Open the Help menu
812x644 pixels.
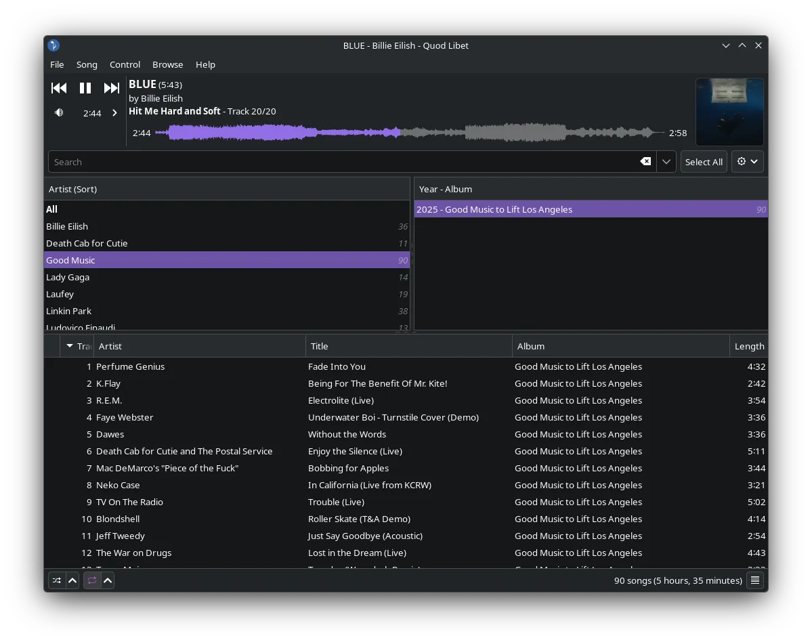(x=205, y=65)
